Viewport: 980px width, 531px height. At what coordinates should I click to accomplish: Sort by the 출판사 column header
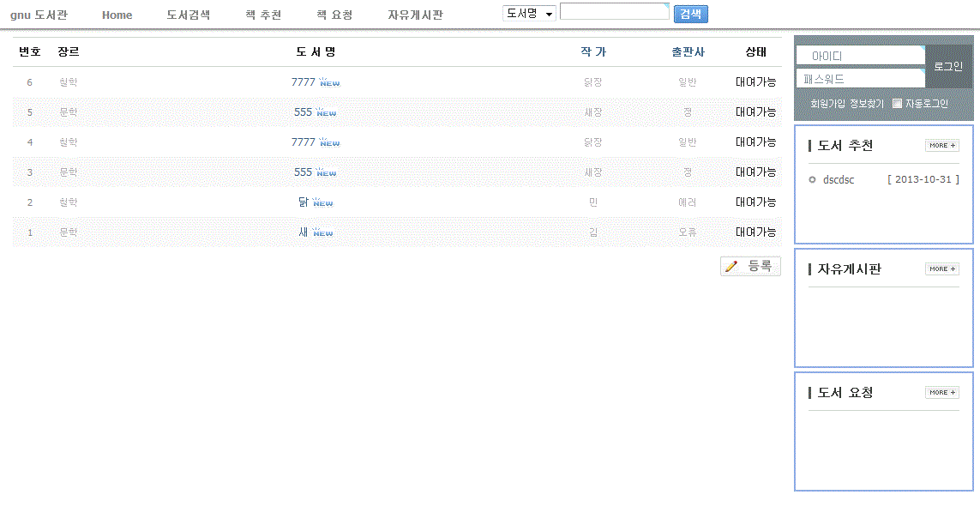tap(688, 52)
